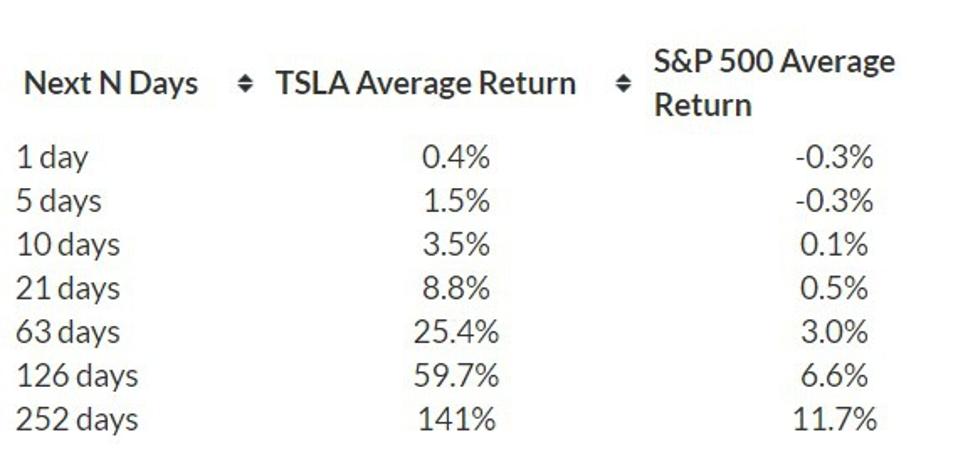Select the 1 day row label
The width and height of the screenshot is (958, 464).
52,157
